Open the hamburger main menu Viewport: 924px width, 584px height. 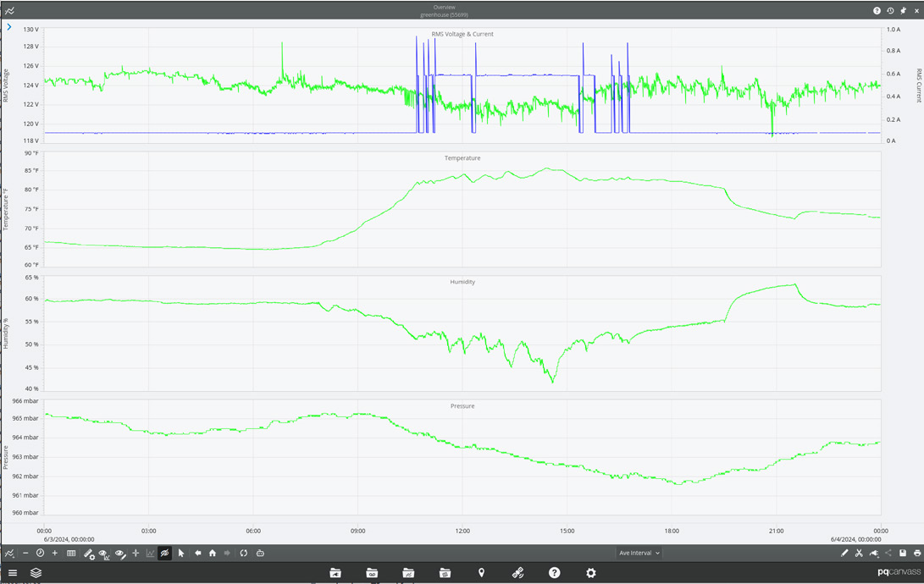[13, 573]
